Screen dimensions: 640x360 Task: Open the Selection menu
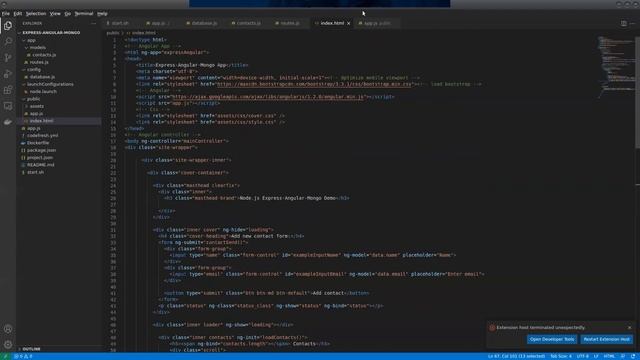pyautogui.click(x=36, y=13)
